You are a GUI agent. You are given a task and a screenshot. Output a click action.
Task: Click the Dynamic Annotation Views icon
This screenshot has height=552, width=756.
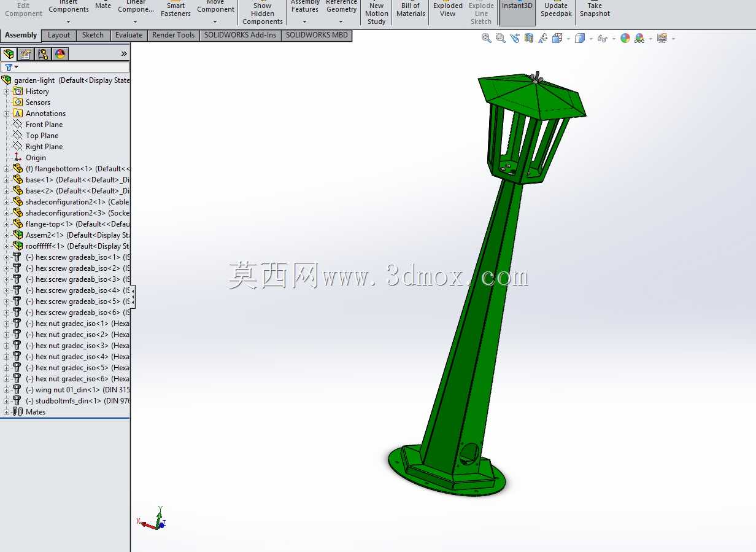pyautogui.click(x=543, y=38)
